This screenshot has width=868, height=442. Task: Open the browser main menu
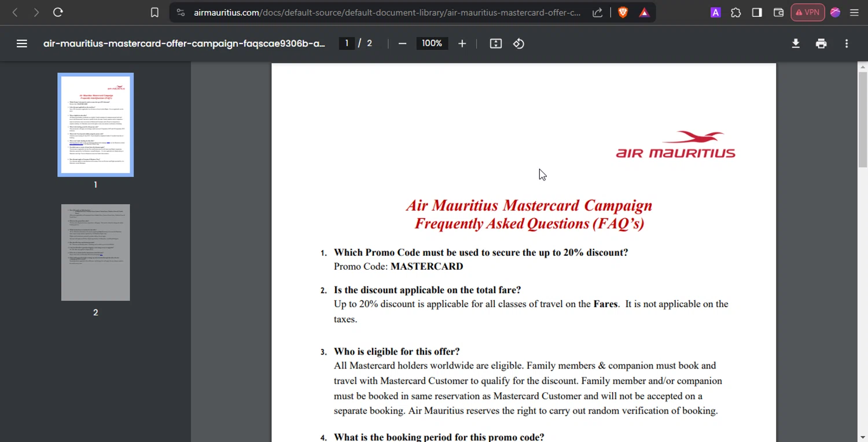(854, 12)
